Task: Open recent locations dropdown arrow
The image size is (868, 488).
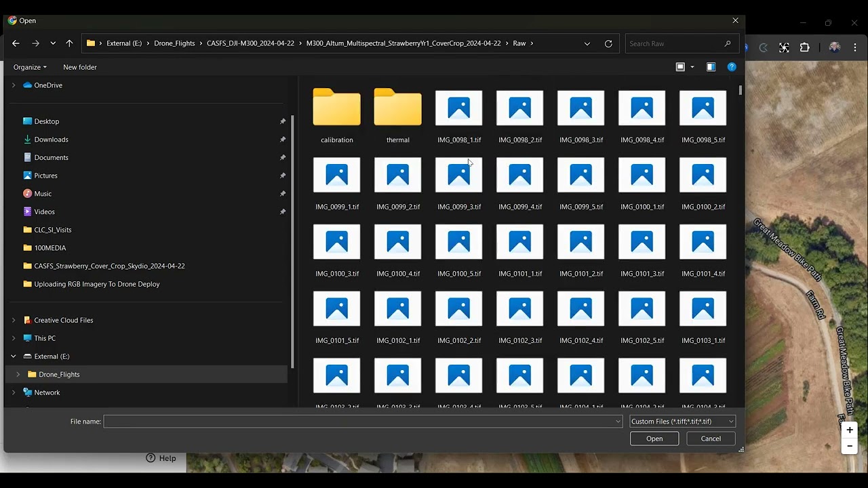Action: (x=53, y=43)
